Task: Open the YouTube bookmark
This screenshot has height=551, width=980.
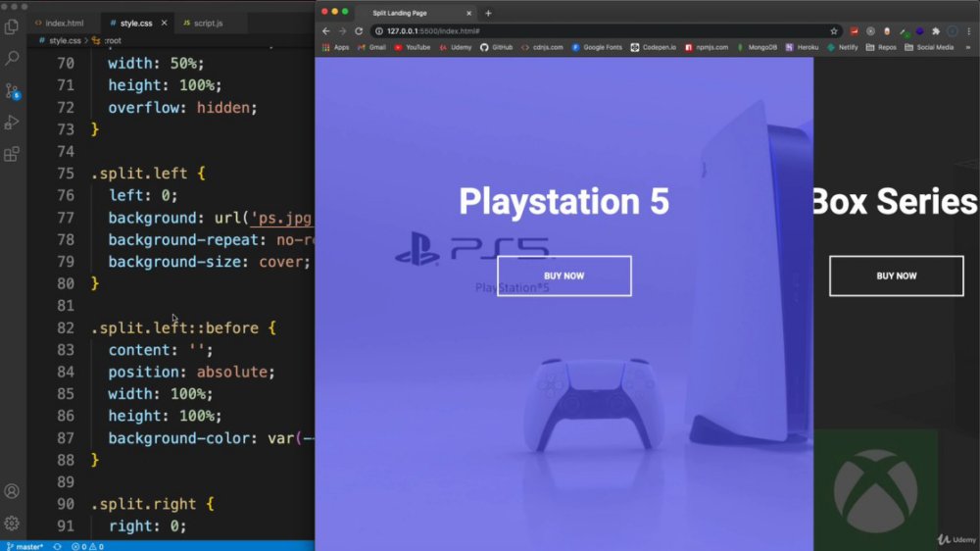Action: [x=413, y=47]
